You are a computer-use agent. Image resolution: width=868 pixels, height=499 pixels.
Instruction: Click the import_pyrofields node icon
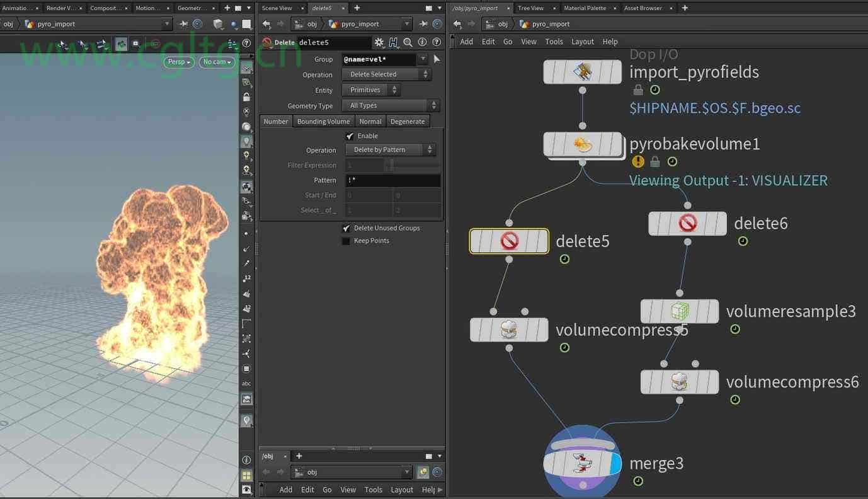click(583, 72)
